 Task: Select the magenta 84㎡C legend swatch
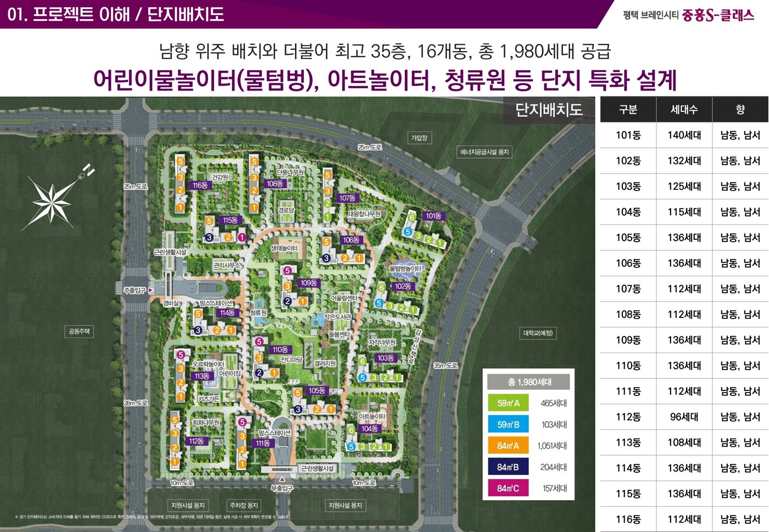pyautogui.click(x=508, y=488)
